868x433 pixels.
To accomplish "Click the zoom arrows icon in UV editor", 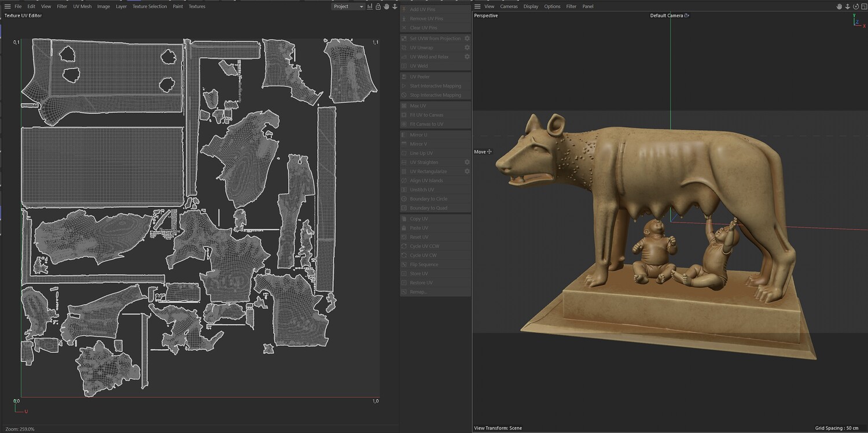I will pyautogui.click(x=395, y=6).
